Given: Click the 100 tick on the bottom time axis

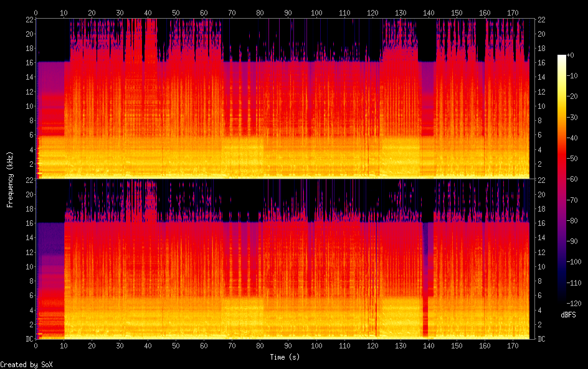Looking at the screenshot, I should tap(316, 345).
